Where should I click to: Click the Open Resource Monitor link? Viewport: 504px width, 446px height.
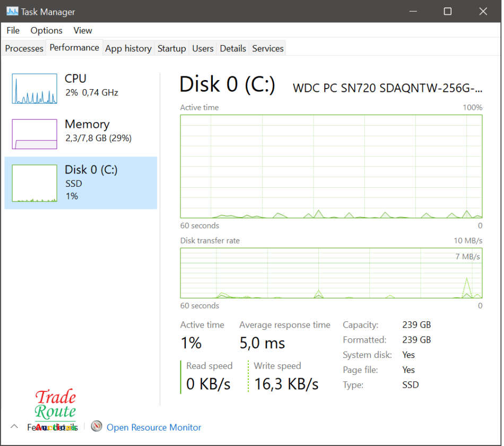click(154, 427)
